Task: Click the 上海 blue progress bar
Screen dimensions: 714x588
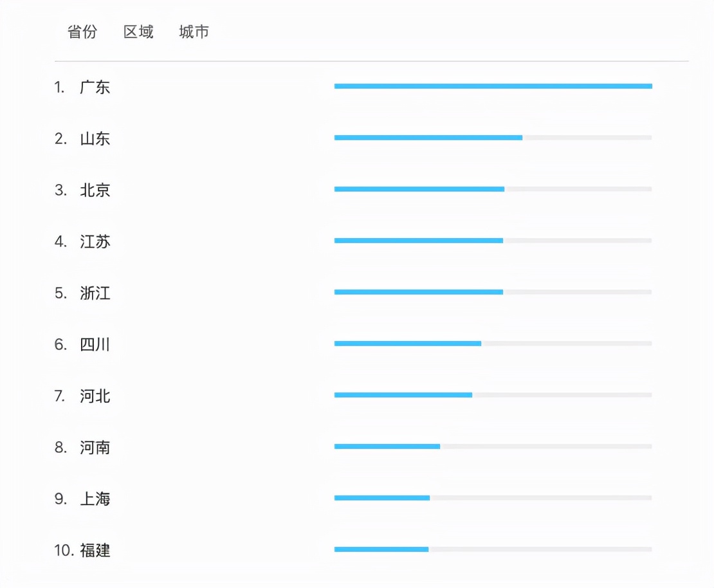Action: click(382, 498)
